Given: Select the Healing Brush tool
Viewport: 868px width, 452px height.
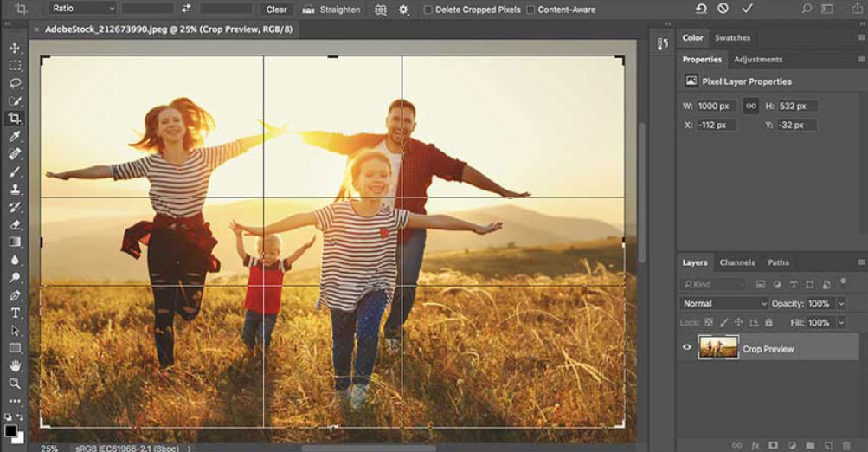Looking at the screenshot, I should 15,153.
